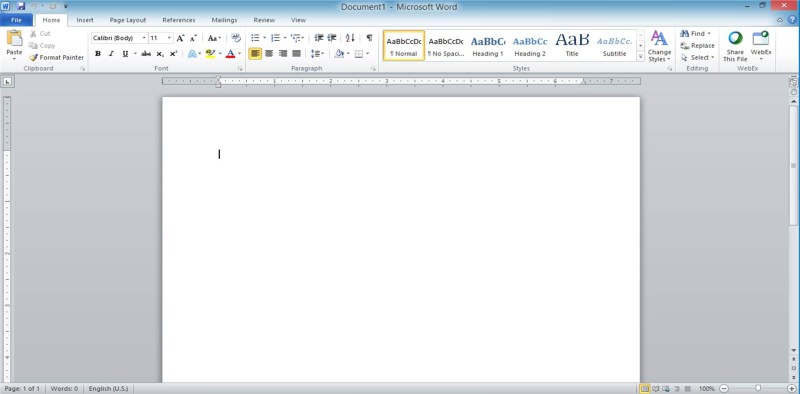Switch to the Insert tab
800x394 pixels.
pyautogui.click(x=85, y=20)
